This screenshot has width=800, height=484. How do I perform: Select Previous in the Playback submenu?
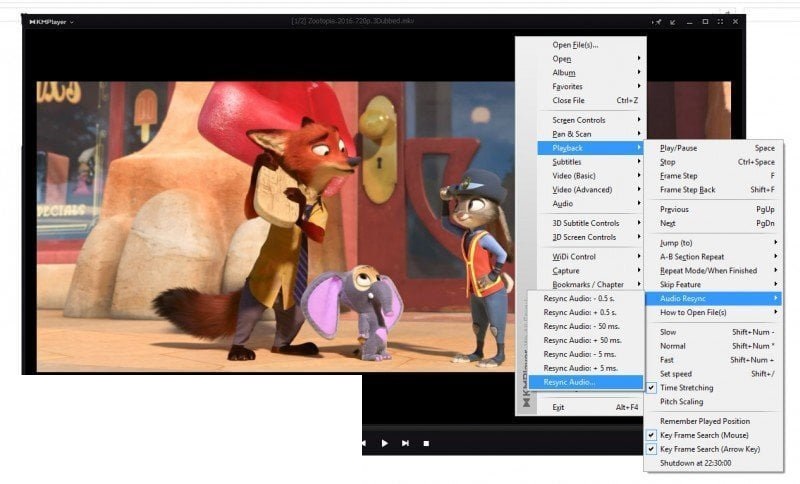(x=714, y=209)
